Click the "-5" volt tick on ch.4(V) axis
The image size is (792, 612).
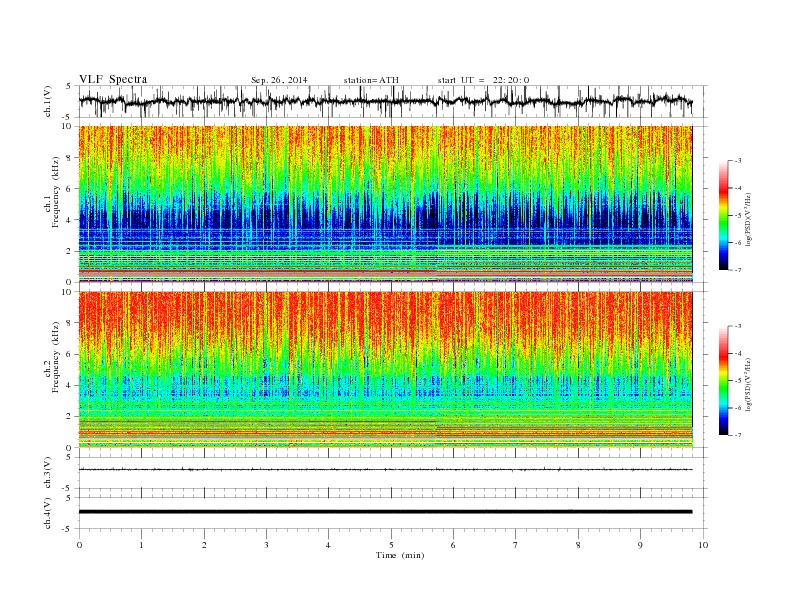[68, 529]
